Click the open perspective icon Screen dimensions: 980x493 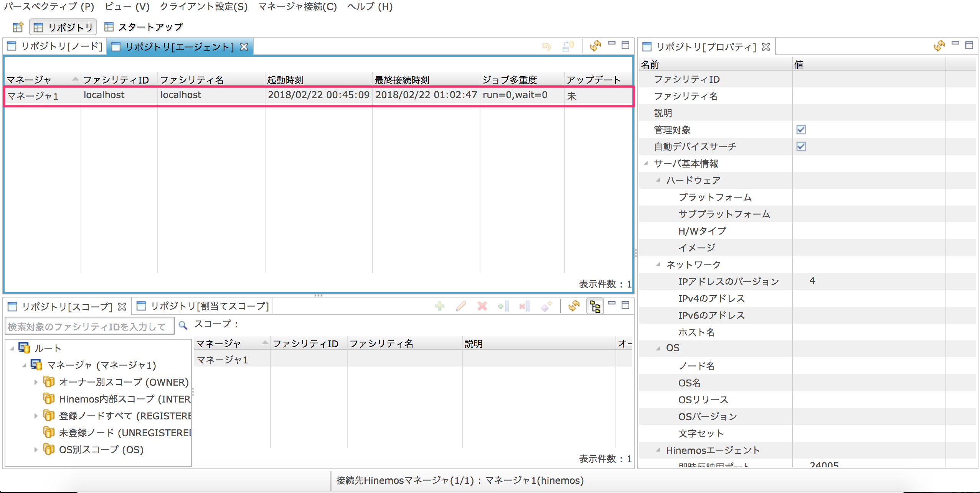tap(18, 27)
